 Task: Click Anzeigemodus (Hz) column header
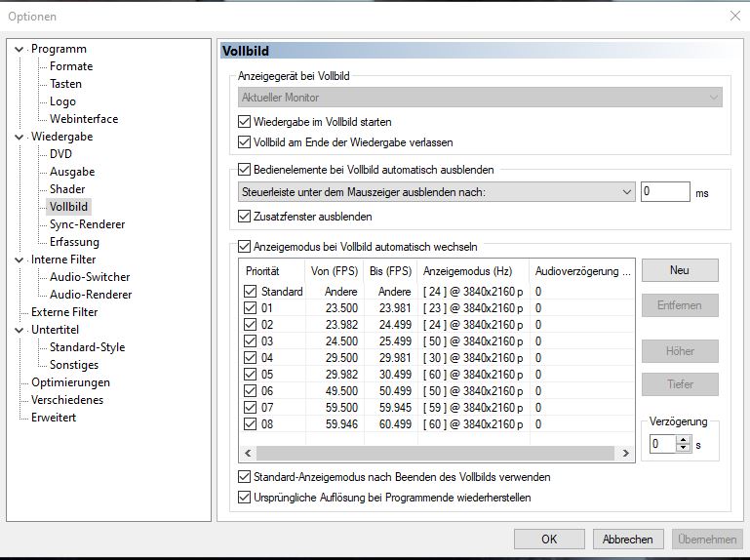(x=473, y=271)
